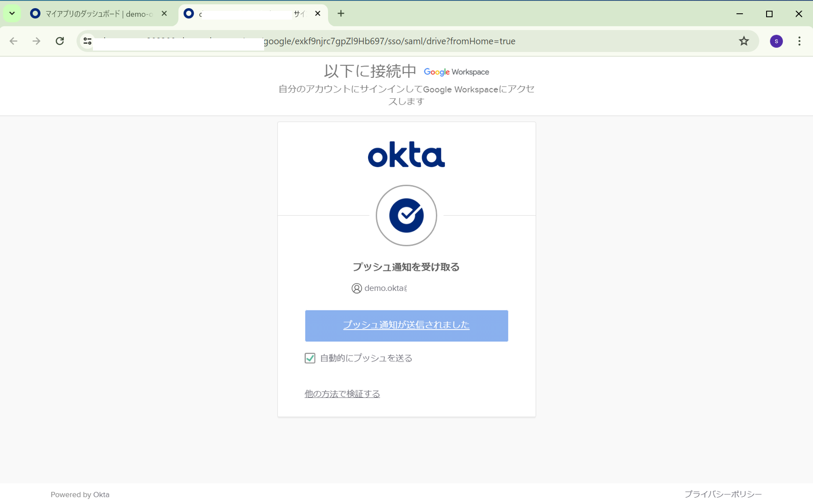Open the tab search dropdown arrow
Image resolution: width=813 pixels, height=504 pixels.
tap(12, 14)
